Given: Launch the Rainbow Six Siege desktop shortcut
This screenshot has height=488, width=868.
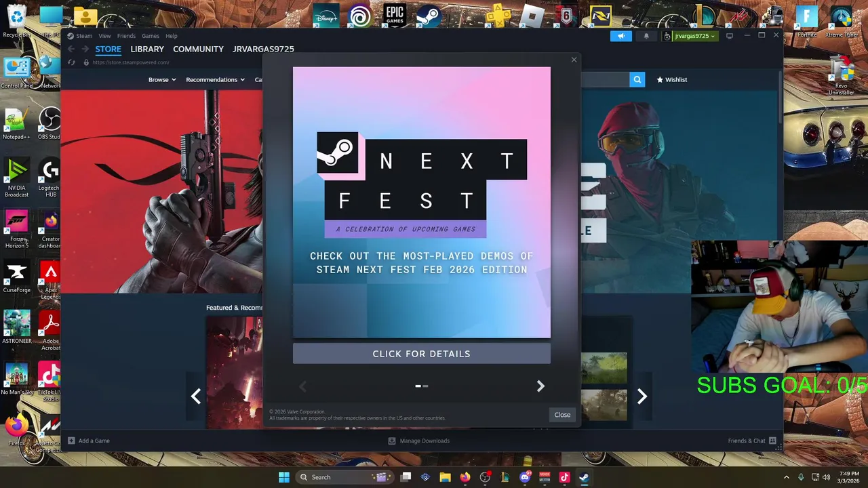Looking at the screenshot, I should 566,15.
